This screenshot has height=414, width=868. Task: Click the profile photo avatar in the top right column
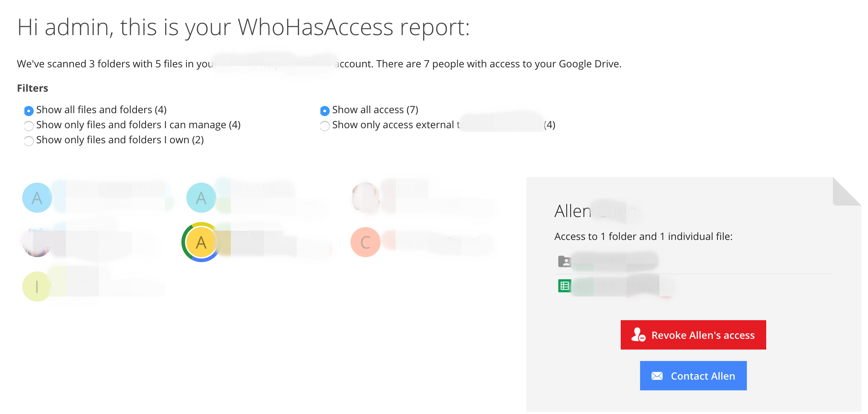(x=365, y=197)
